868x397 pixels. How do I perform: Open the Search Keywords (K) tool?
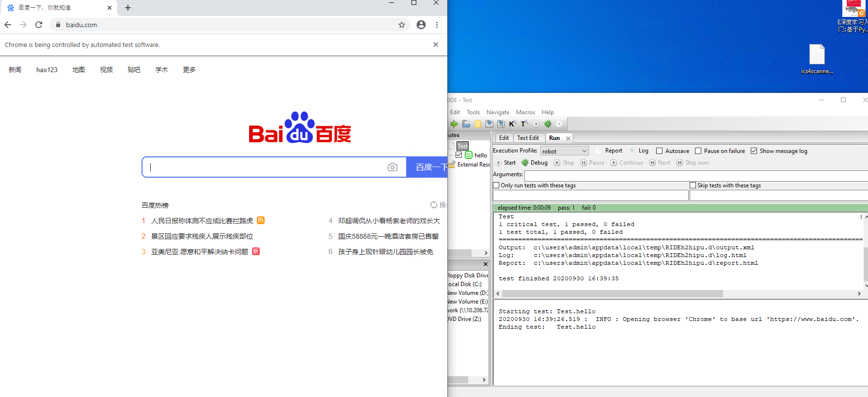(513, 124)
